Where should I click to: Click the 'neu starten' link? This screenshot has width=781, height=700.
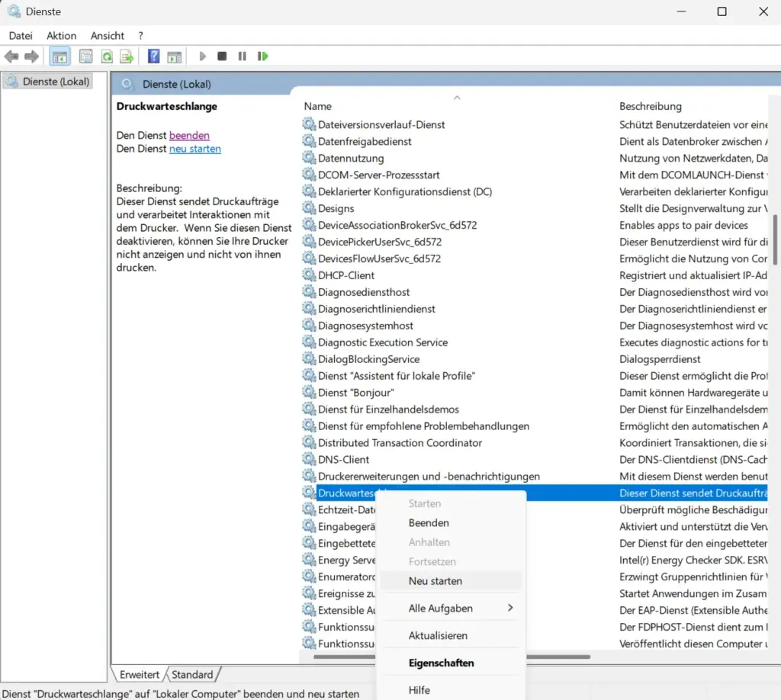[x=194, y=149]
